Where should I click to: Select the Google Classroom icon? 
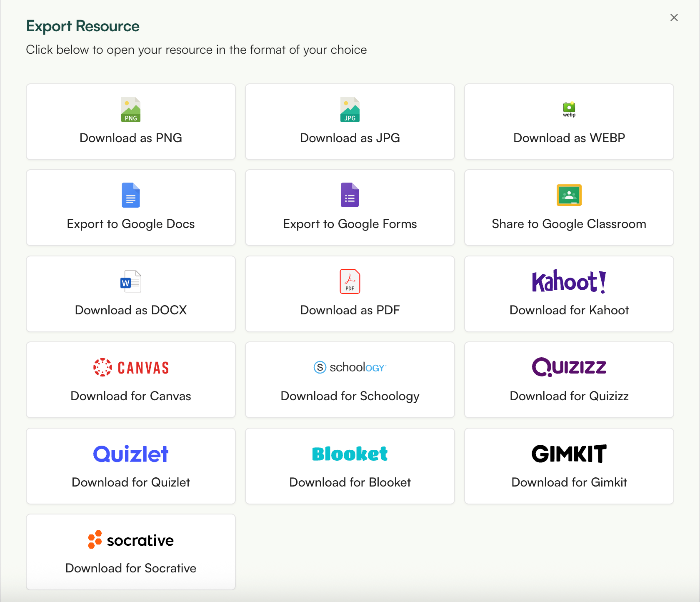[x=569, y=195]
